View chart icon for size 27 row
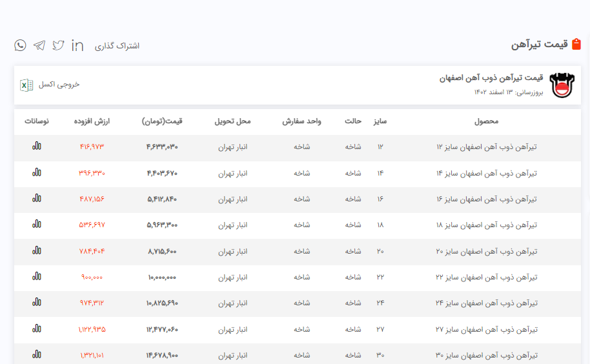Viewport: 590px width, 364px height. [x=37, y=329]
